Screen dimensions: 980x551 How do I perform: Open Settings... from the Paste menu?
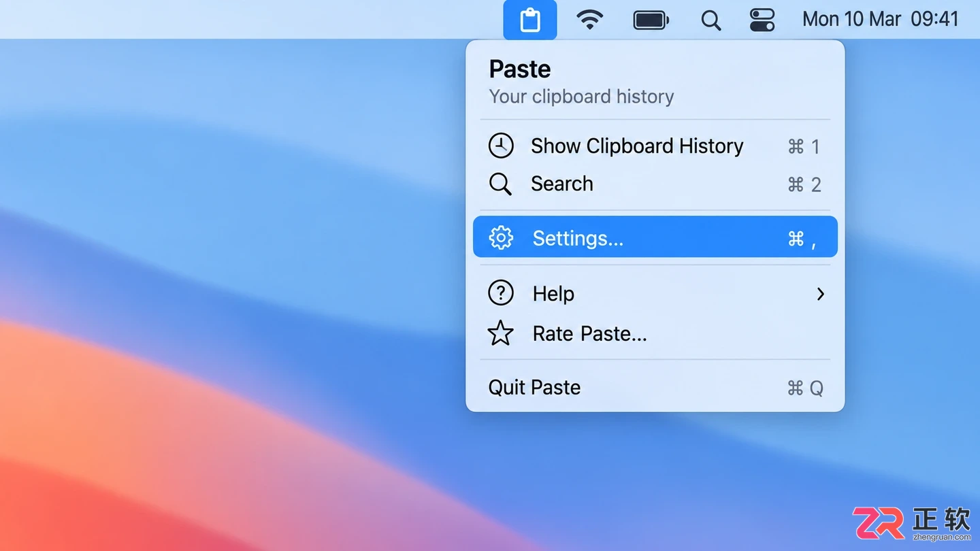pos(655,237)
